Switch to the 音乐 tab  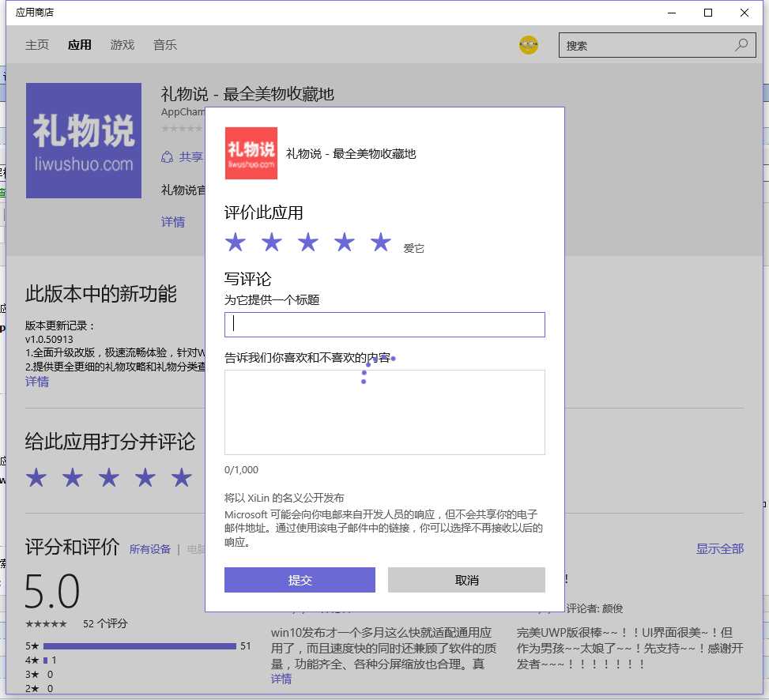(164, 45)
